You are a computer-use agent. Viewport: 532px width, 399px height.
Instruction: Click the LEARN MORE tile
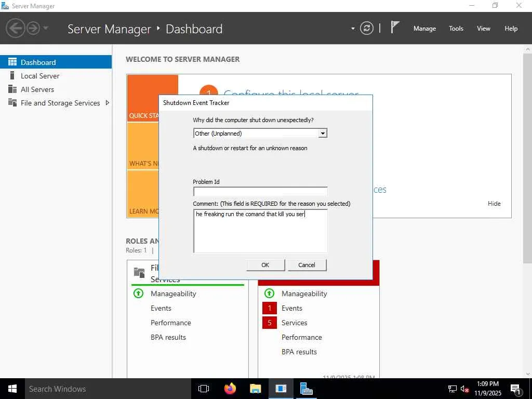coord(143,194)
